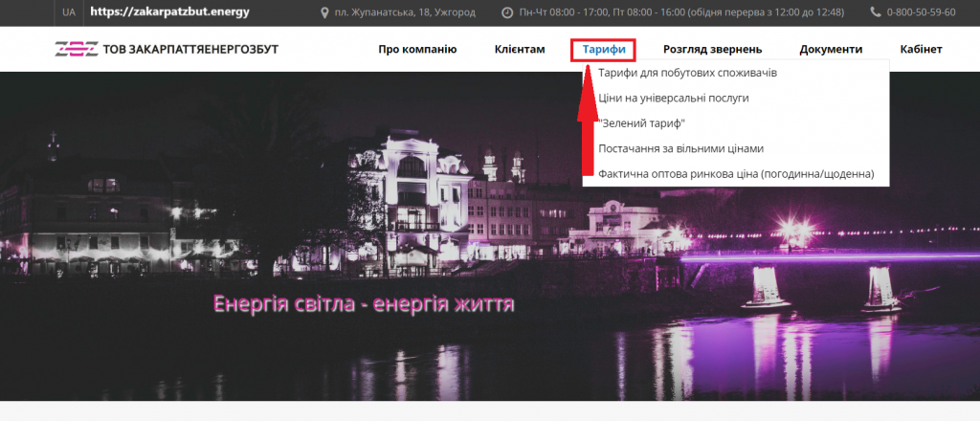Viewport: 980px width, 421px height.
Task: Call the 0-800-50-59-60 phone number
Action: click(x=923, y=12)
